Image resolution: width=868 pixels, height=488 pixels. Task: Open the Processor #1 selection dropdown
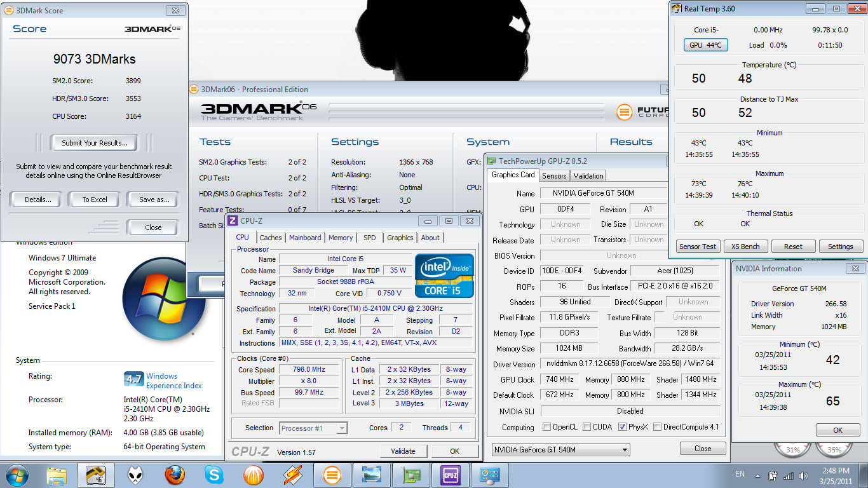coord(313,428)
